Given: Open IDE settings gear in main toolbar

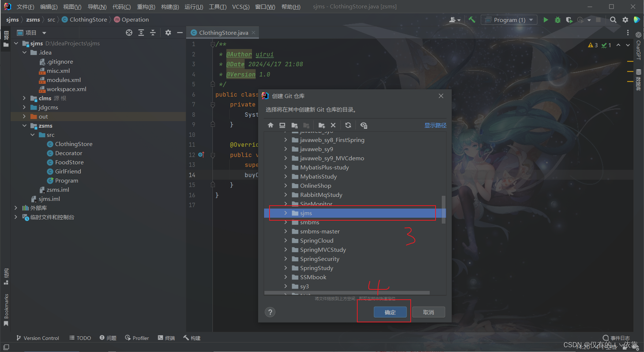Looking at the screenshot, I should 625,20.
